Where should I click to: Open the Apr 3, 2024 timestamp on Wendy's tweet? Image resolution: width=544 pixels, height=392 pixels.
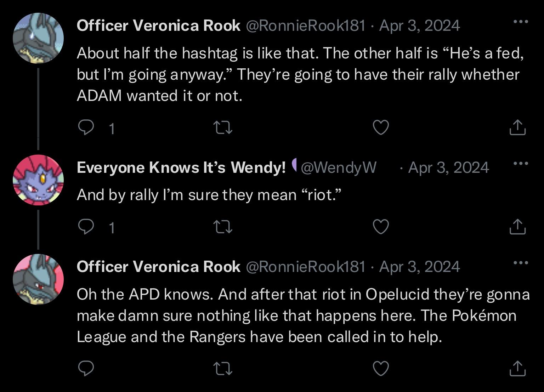(448, 167)
